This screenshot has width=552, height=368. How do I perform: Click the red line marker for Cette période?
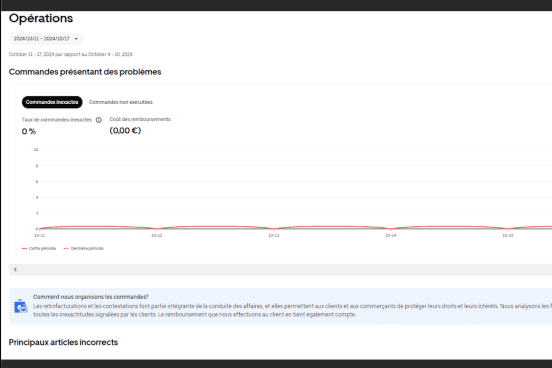pos(24,249)
